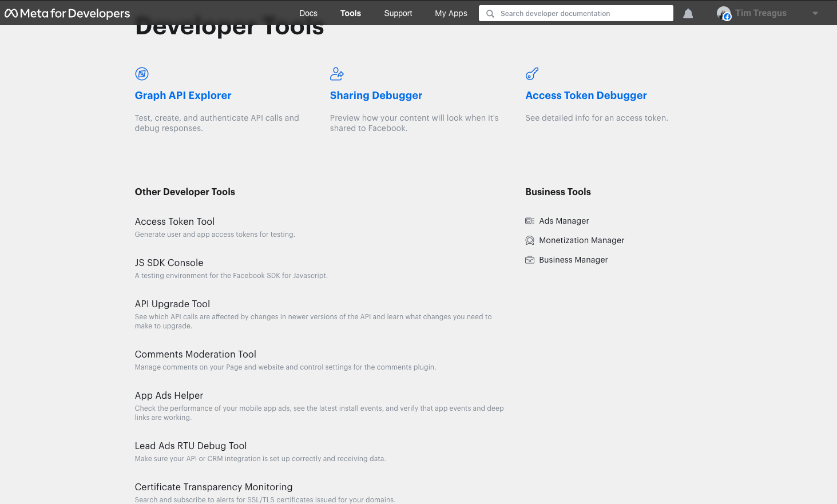Expand the account dropdown arrow
The image size is (837, 504).
[815, 14]
